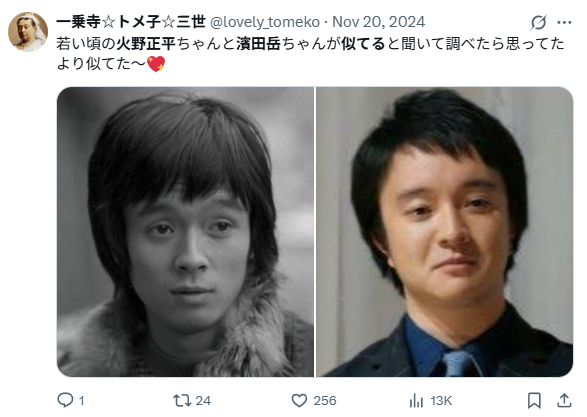View the left black-and-white photo
587x417 pixels.
(185, 232)
